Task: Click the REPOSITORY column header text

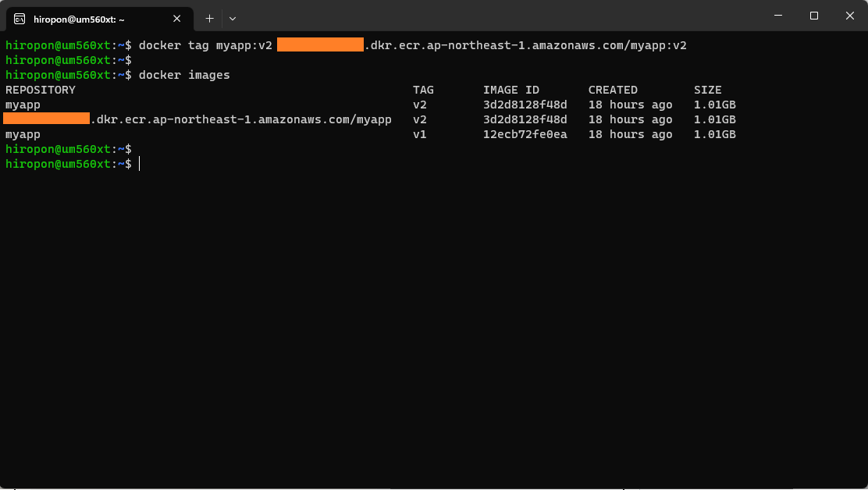Action: click(41, 90)
